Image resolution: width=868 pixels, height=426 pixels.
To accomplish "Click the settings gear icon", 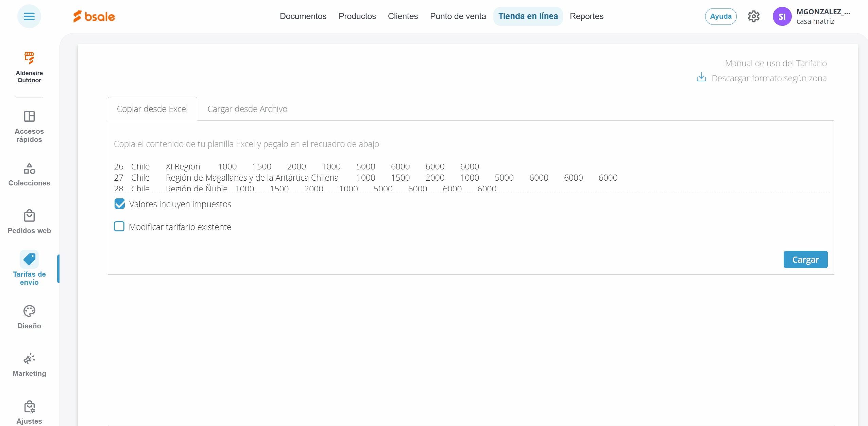I will pos(753,16).
